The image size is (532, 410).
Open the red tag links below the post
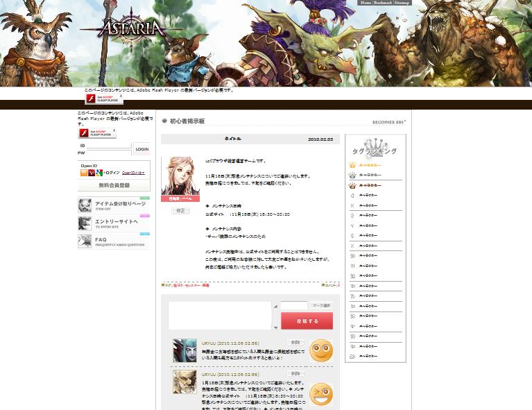point(191,285)
